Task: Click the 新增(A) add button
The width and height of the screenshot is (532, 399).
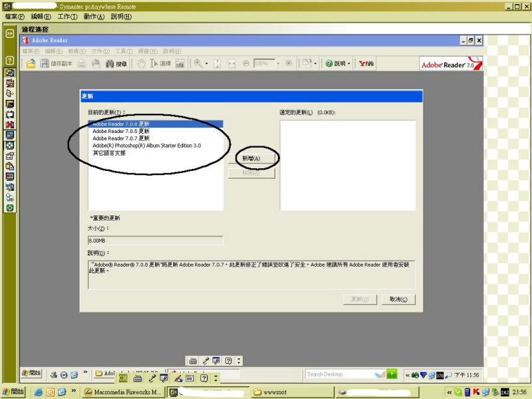Action: click(x=251, y=158)
